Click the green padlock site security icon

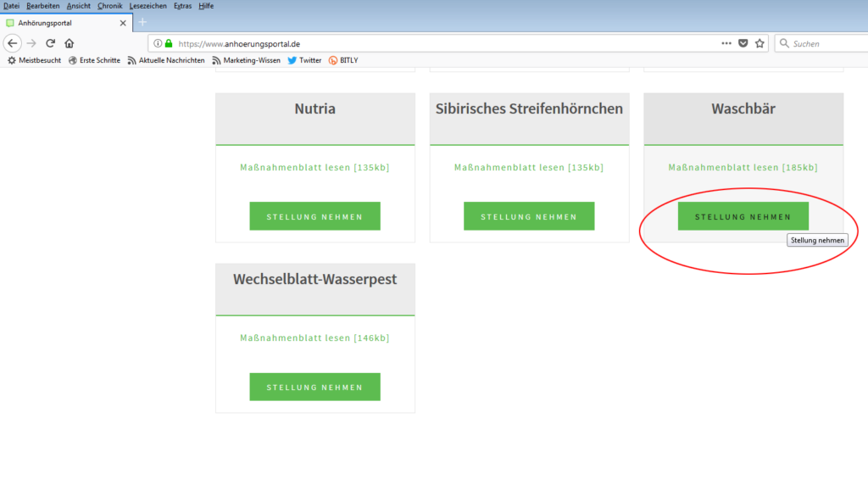pos(169,43)
